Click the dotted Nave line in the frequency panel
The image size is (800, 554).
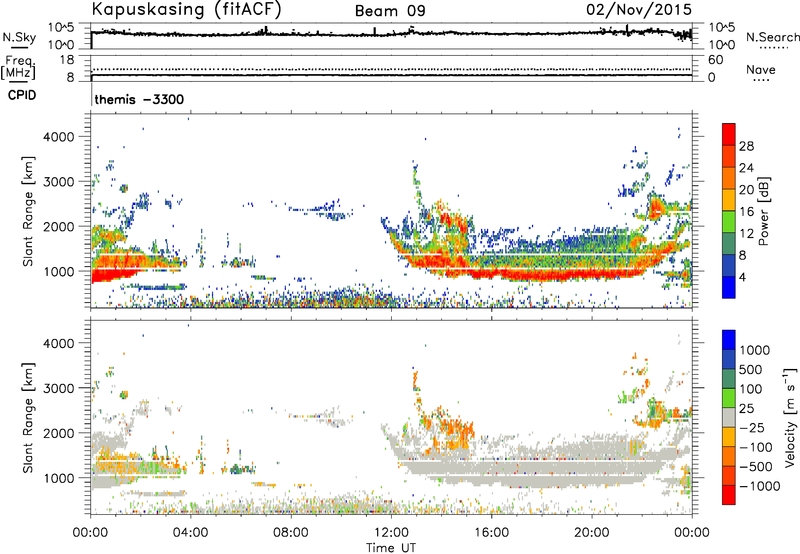(x=391, y=69)
